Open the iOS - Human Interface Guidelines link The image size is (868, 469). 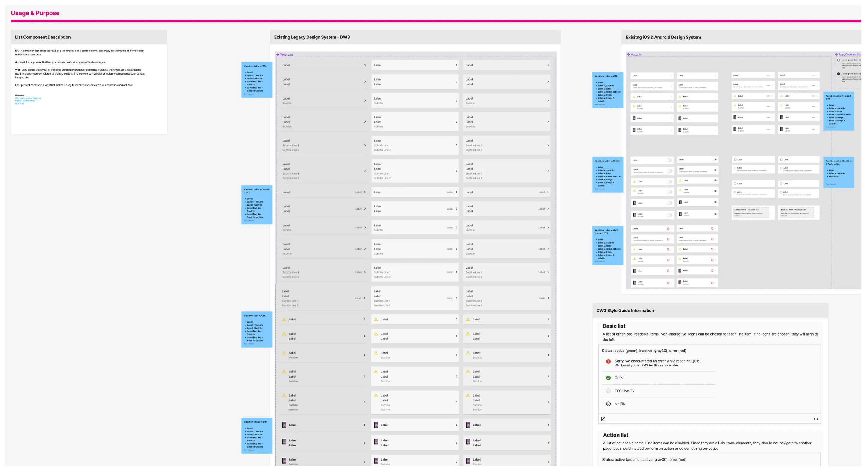pos(28,98)
